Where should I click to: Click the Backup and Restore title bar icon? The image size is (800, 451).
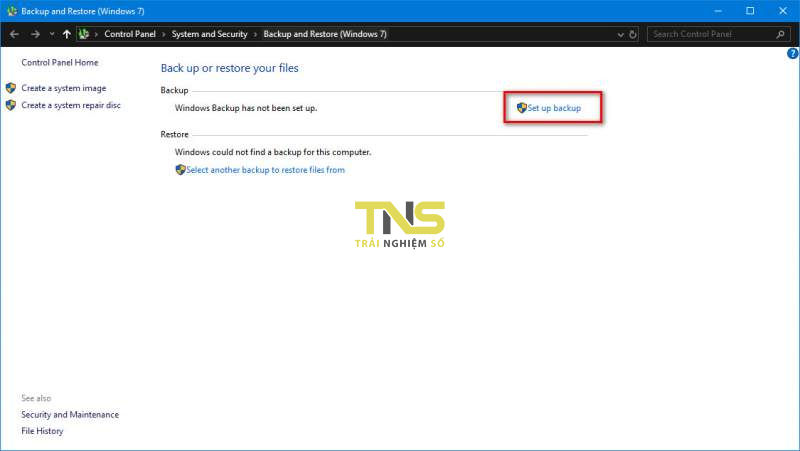tap(12, 11)
